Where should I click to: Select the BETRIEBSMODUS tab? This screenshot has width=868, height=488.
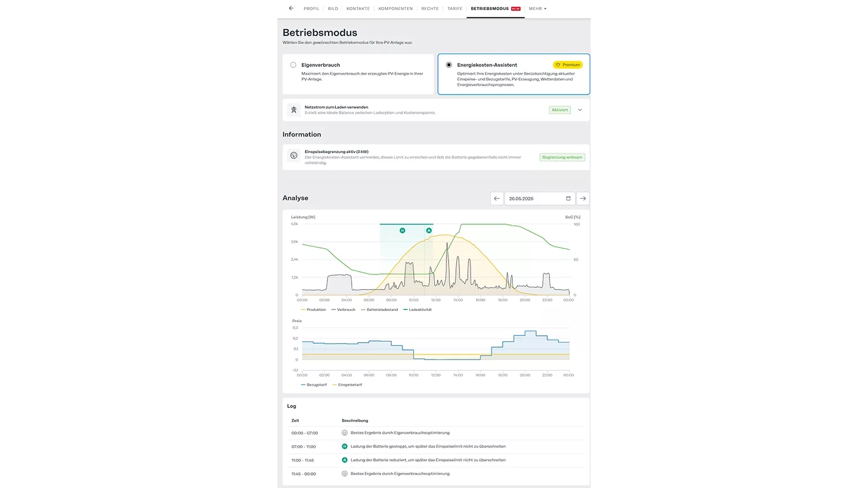pos(495,8)
